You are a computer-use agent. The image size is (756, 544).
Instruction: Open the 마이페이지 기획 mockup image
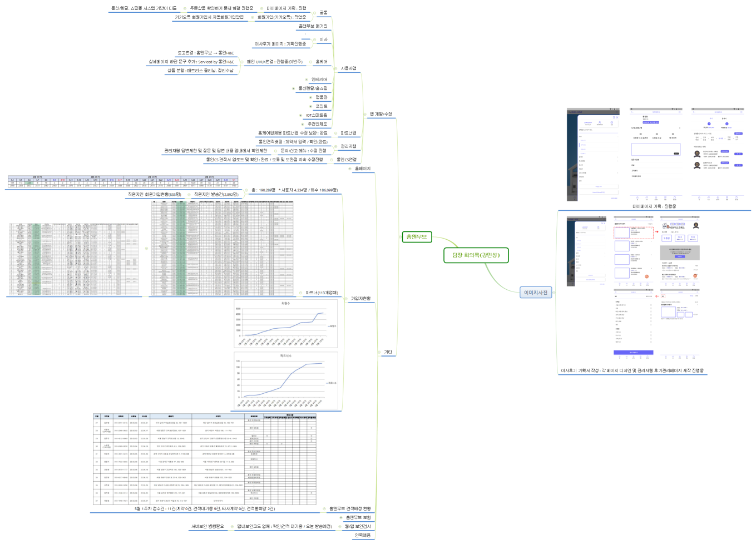[654, 155]
